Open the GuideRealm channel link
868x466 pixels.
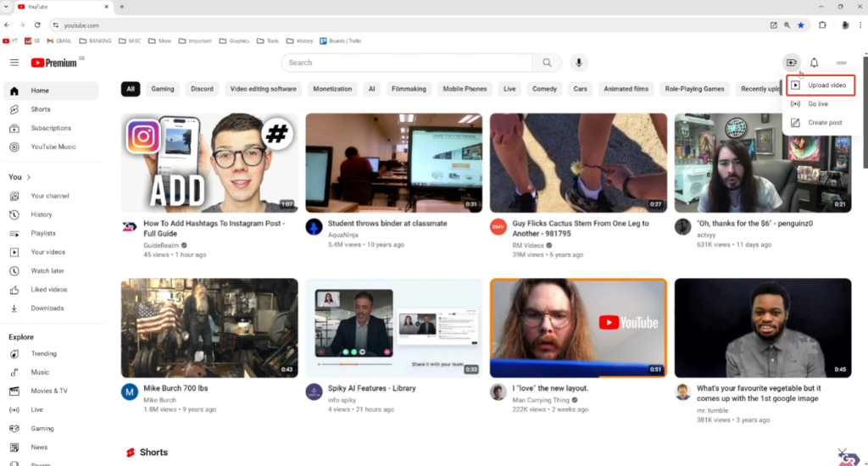pyautogui.click(x=161, y=245)
